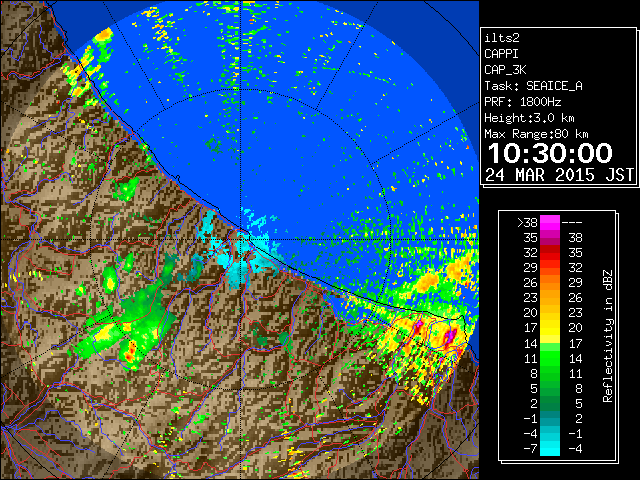The image size is (640, 480).
Task: Pick the yellow 17–20 legend swatch
Action: coord(550,328)
